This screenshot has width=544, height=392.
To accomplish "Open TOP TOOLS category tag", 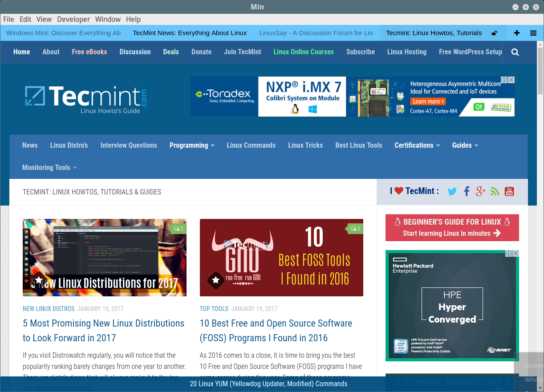I will (x=214, y=309).
